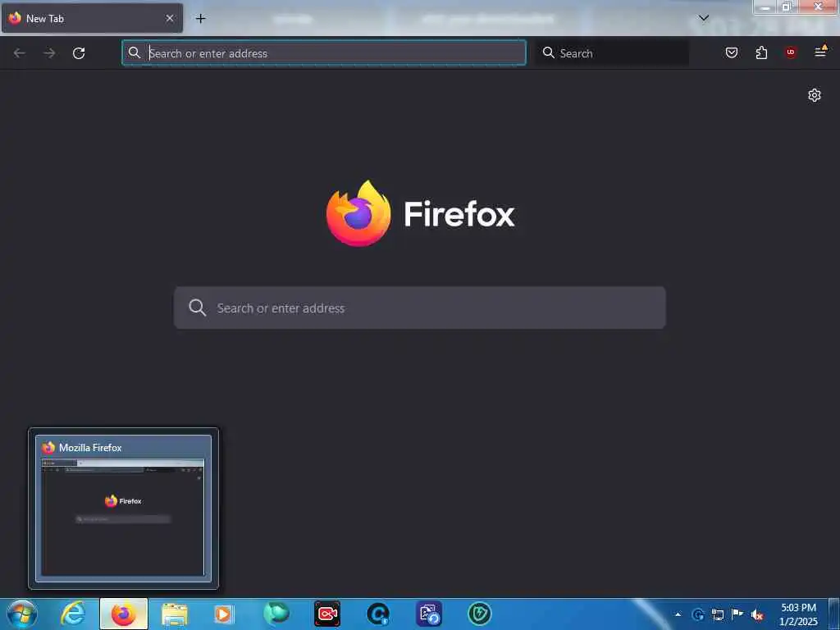Click the toolbar Search box
This screenshot has width=840, height=630.
tap(612, 53)
